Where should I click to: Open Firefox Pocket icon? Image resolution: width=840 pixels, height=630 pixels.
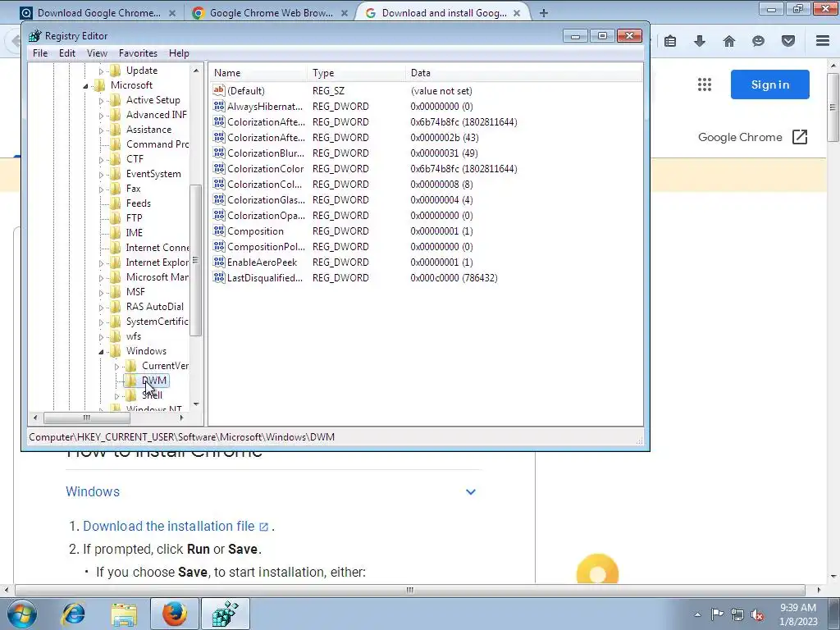click(788, 41)
